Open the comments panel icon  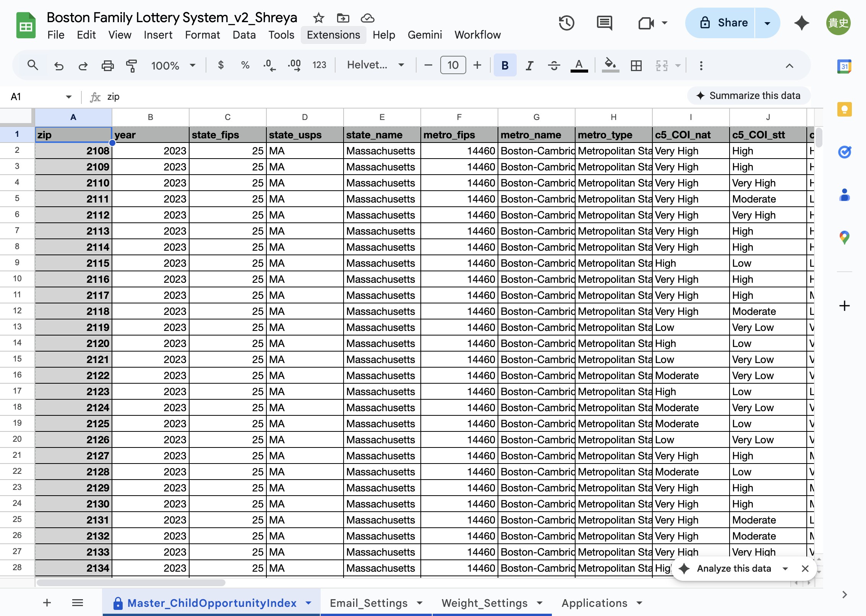pos(604,23)
